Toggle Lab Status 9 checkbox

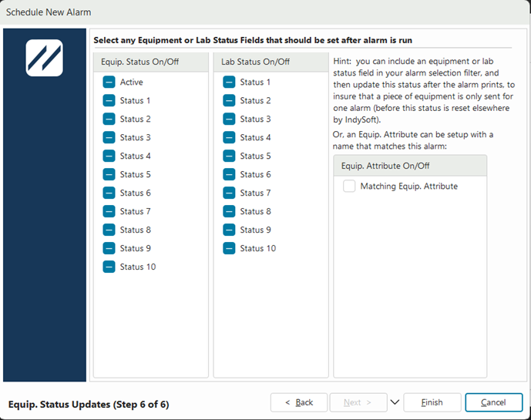(229, 230)
